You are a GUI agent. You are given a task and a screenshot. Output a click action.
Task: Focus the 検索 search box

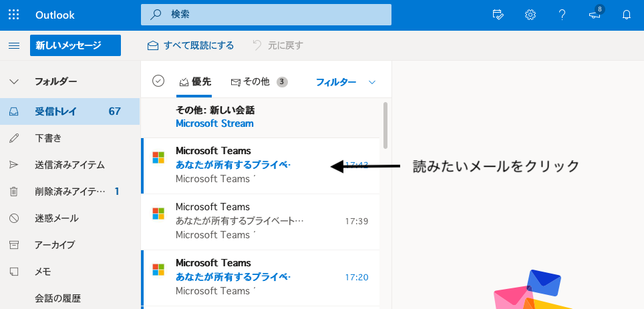click(x=266, y=15)
